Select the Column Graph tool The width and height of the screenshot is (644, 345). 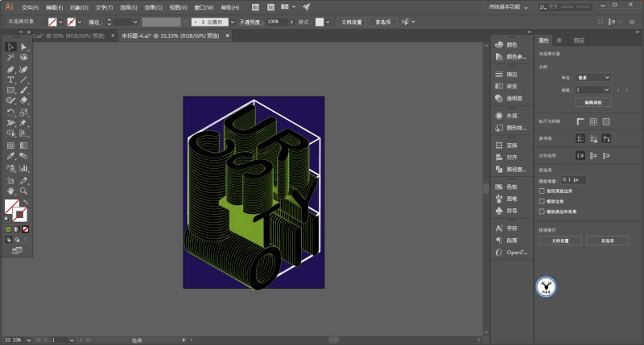pyautogui.click(x=24, y=168)
